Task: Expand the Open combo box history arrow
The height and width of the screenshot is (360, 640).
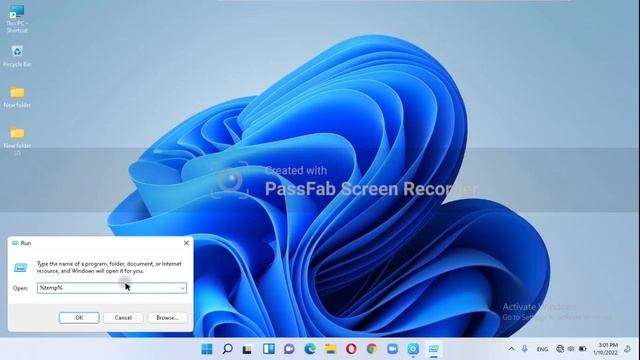Action: pyautogui.click(x=182, y=288)
